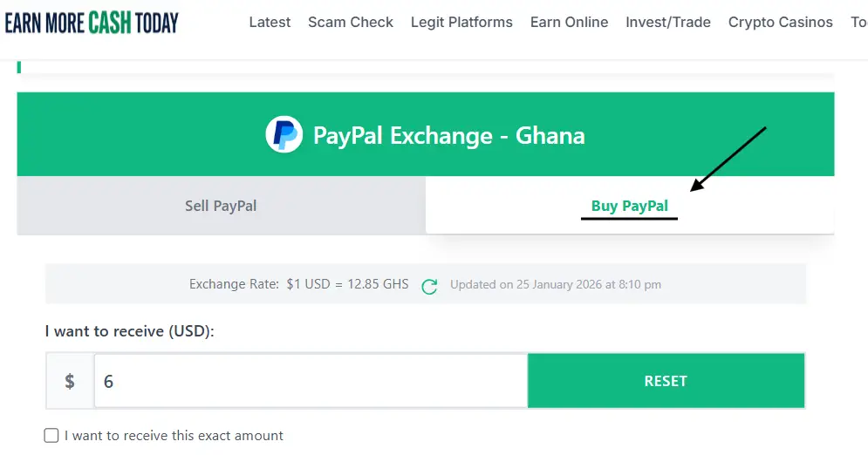
Task: Go to Scam Check in navigation
Action: coord(351,23)
